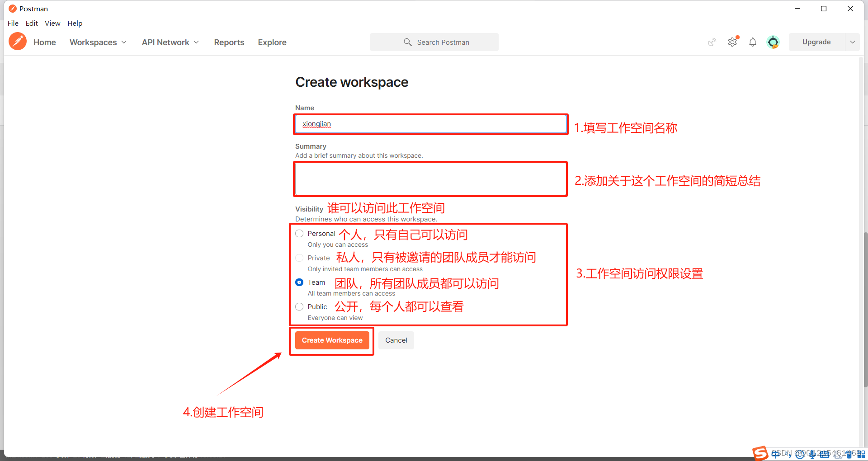
Task: Click the 'Create workspace' heading
Action: [x=352, y=82]
